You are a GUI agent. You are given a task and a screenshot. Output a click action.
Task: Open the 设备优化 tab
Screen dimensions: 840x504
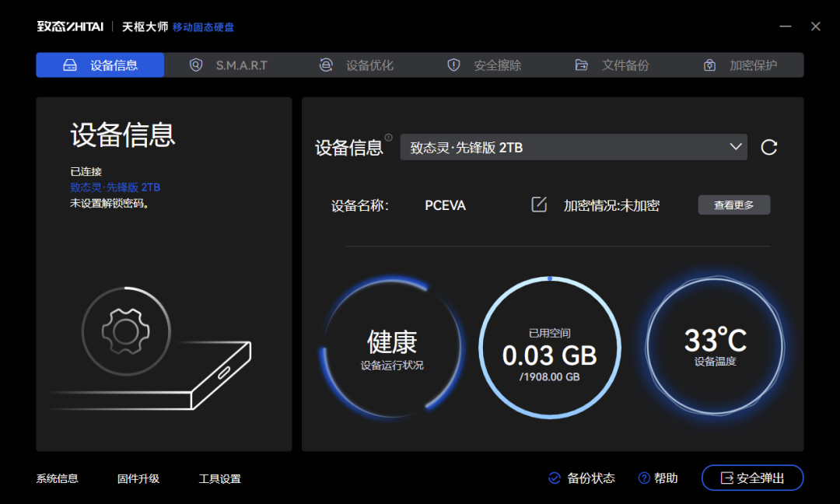356,65
